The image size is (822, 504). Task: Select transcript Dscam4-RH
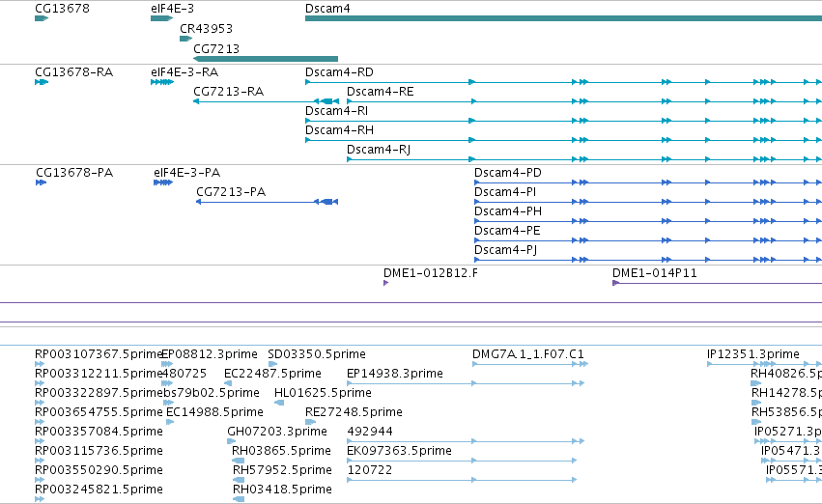[563, 140]
